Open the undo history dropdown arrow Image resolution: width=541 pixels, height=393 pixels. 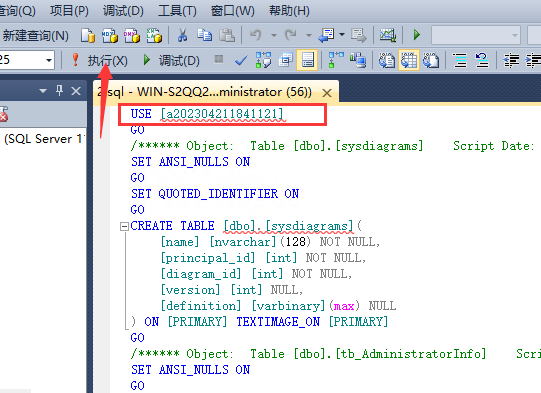point(274,35)
